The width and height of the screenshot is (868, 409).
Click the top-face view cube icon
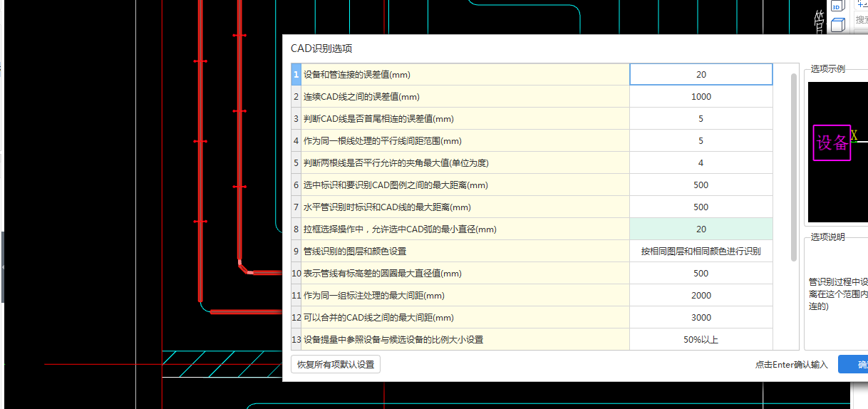click(838, 26)
